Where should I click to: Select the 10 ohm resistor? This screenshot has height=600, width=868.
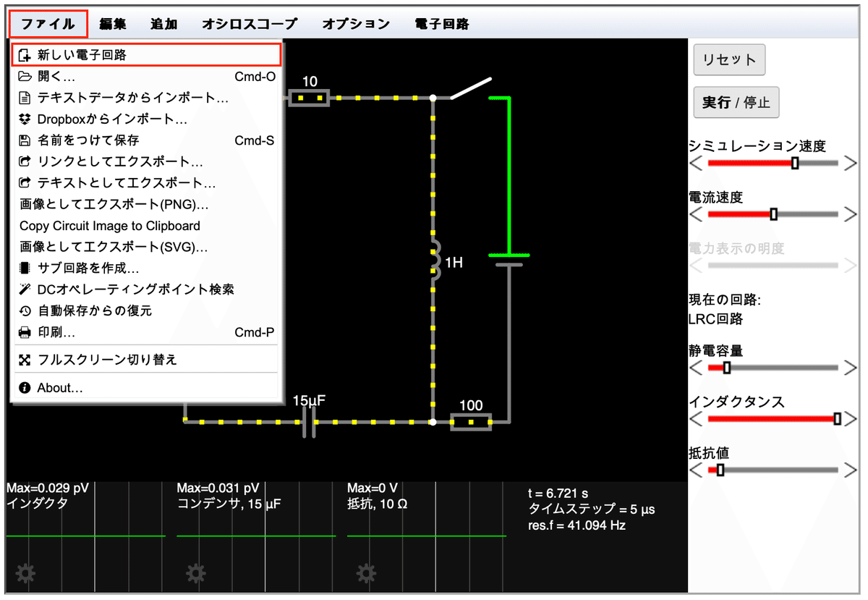tap(309, 97)
